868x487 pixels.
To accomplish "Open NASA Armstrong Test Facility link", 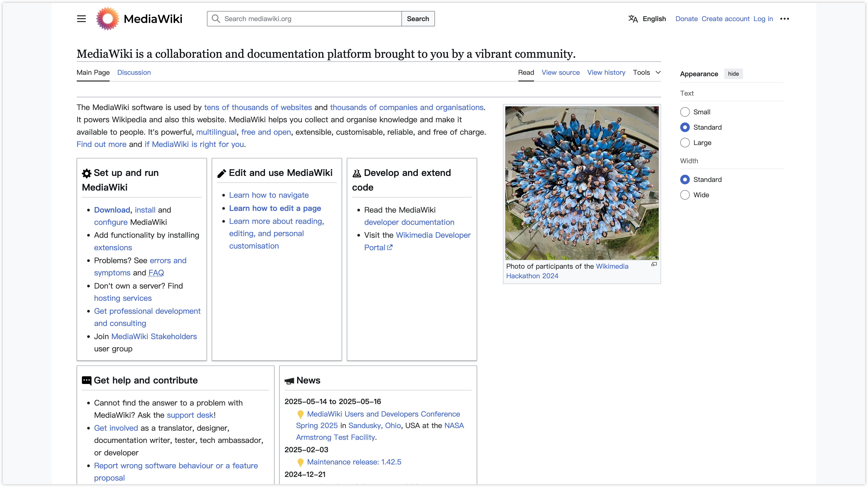I will coord(380,432).
